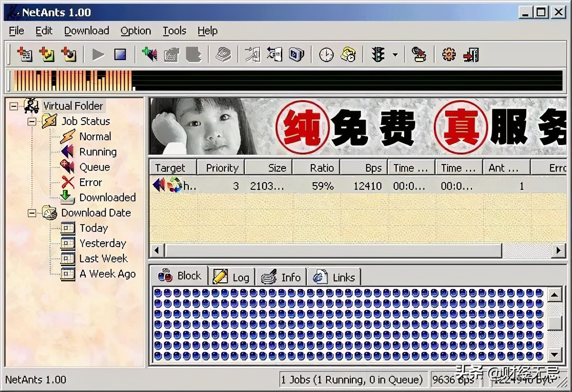Collapse the Download Date branch
The height and width of the screenshot is (392, 572).
pos(32,213)
